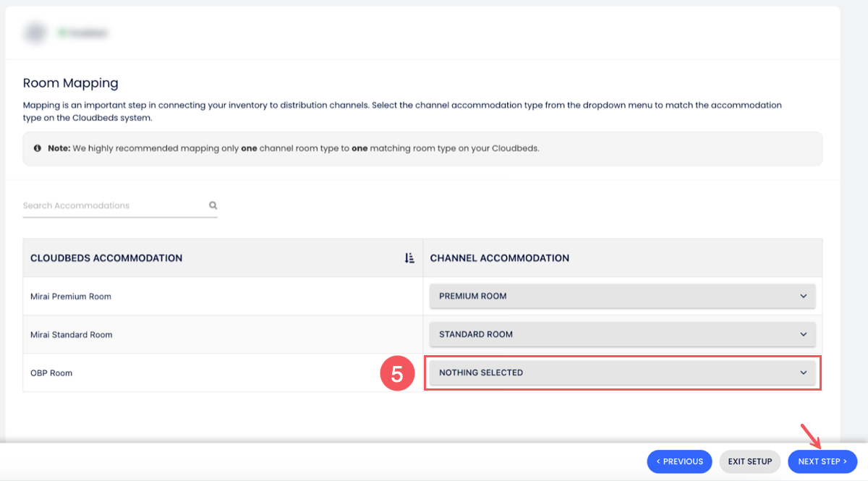868x481 pixels.
Task: Click the search magnifier icon
Action: (213, 205)
